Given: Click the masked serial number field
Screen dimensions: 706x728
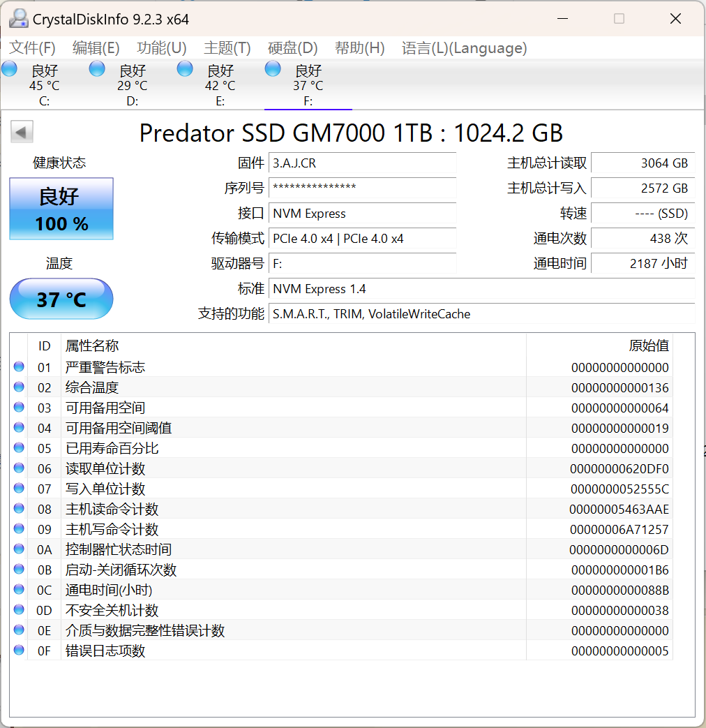Looking at the screenshot, I should pos(362,189).
